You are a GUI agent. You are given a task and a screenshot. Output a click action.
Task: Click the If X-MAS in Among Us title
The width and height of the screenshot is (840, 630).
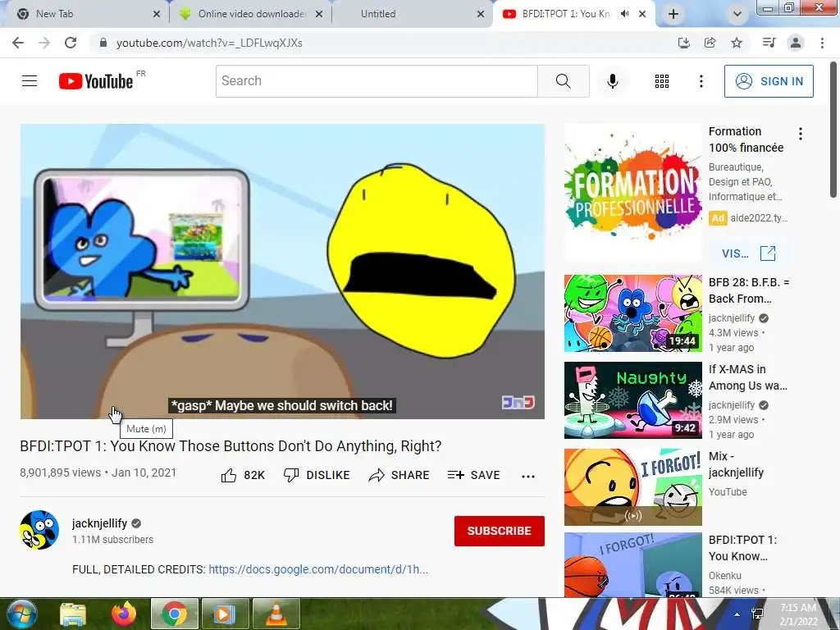pyautogui.click(x=748, y=377)
